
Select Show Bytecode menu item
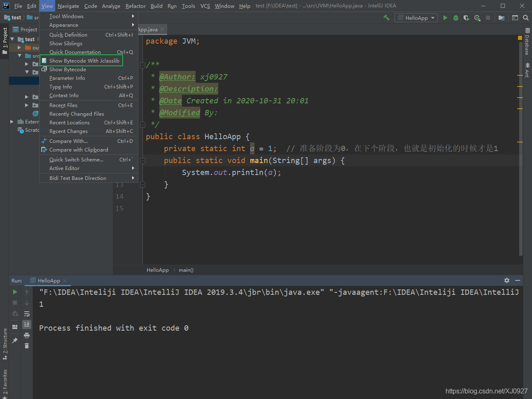(89, 70)
